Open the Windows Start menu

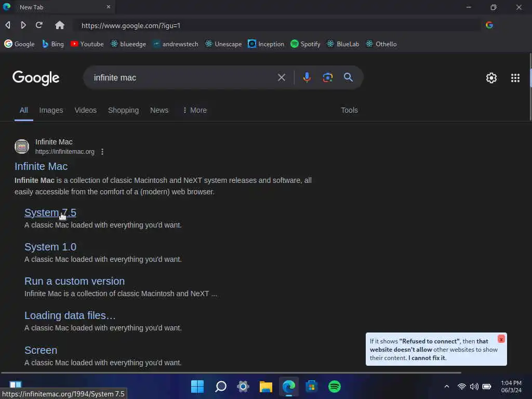tap(197, 387)
